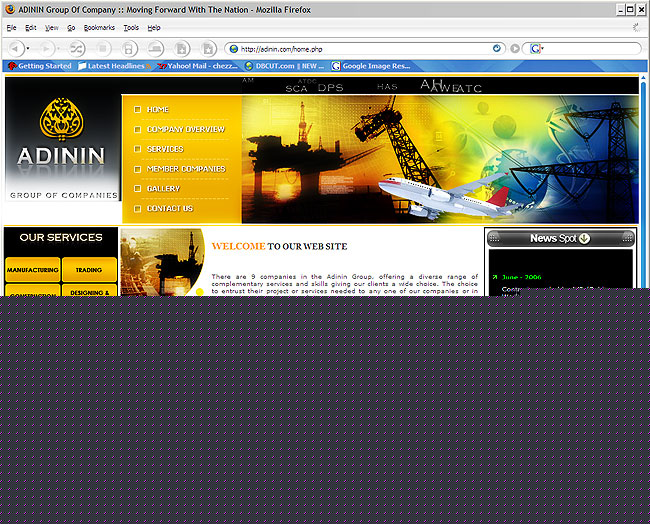Click the Stop loading toolbar icon
Image resolution: width=650 pixels, height=524 pixels.
tap(102, 48)
